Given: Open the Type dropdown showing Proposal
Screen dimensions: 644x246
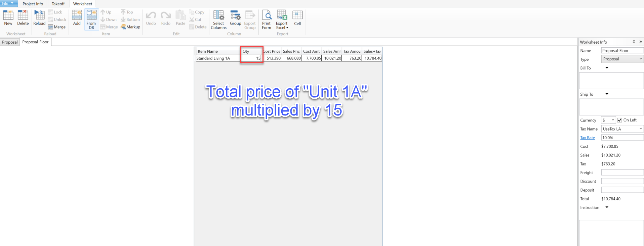Looking at the screenshot, I should (622, 59).
